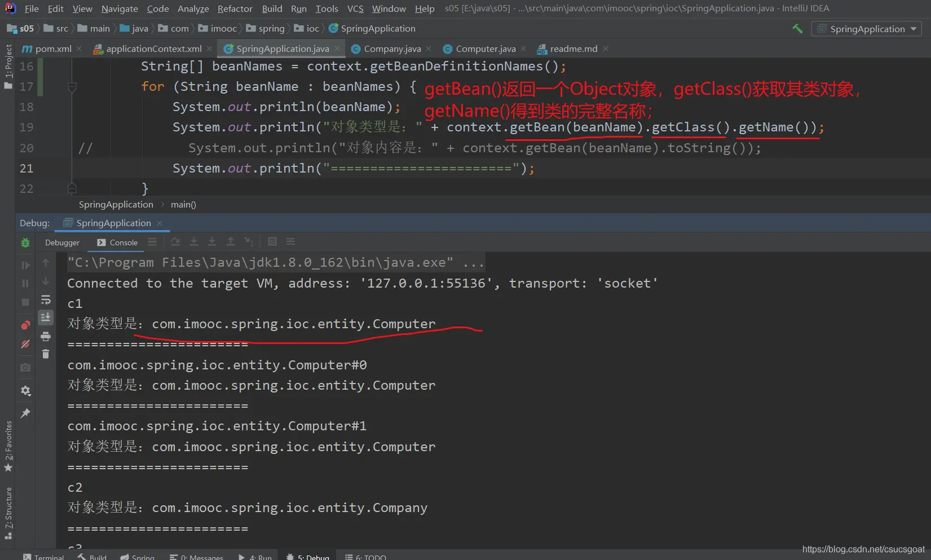The image size is (931, 560).
Task: Click the Rerun debug bug icon
Action: 25,242
